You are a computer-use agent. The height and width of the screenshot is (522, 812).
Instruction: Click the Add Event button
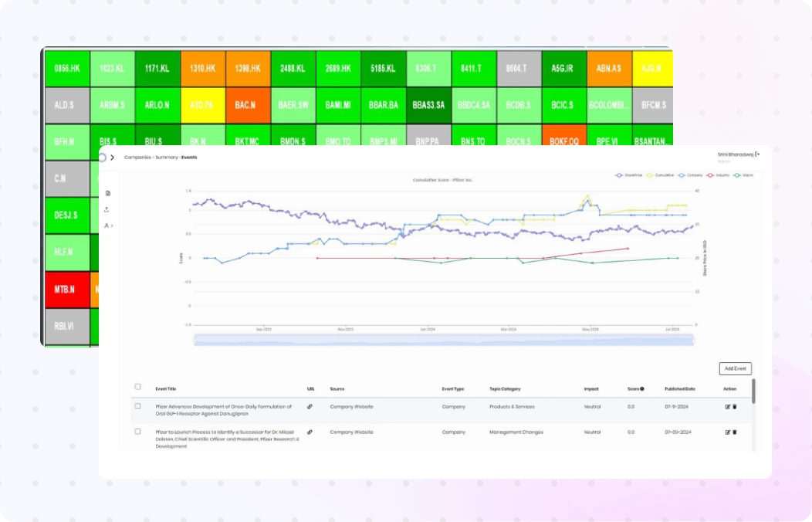[735, 368]
